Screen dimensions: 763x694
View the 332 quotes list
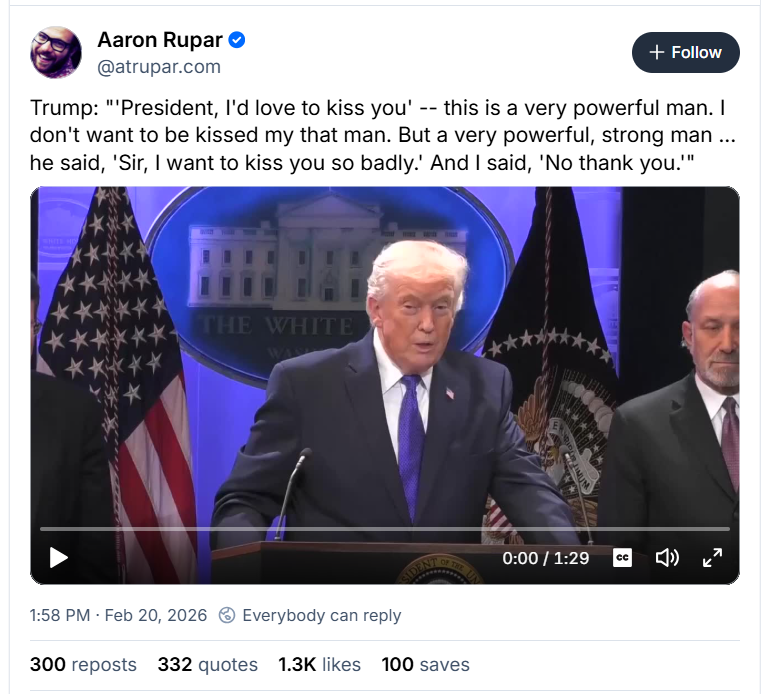207,664
